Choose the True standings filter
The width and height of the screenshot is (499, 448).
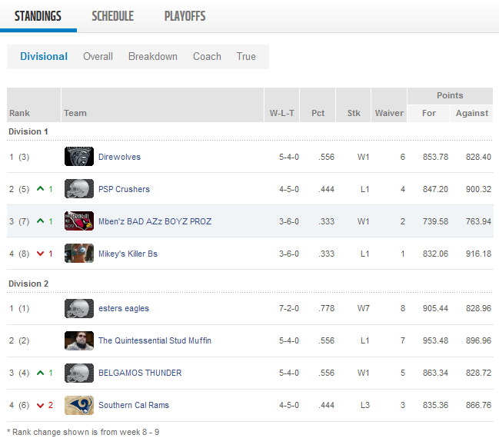246,56
